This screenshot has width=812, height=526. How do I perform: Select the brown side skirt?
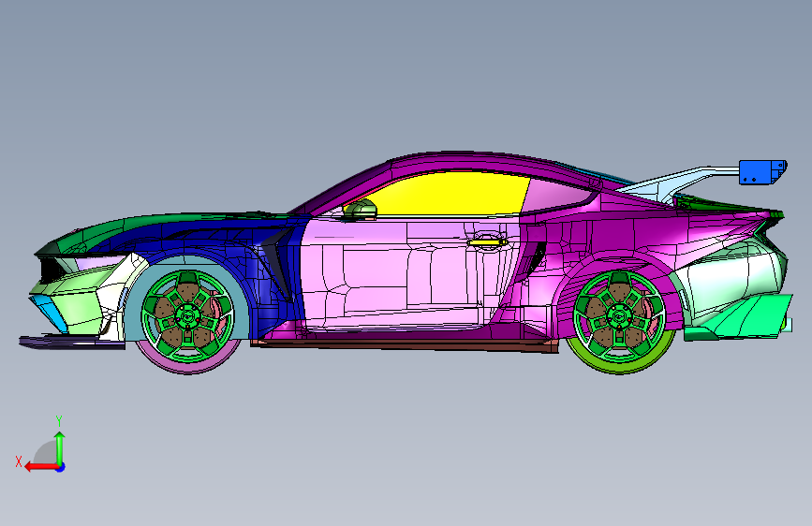(404, 344)
